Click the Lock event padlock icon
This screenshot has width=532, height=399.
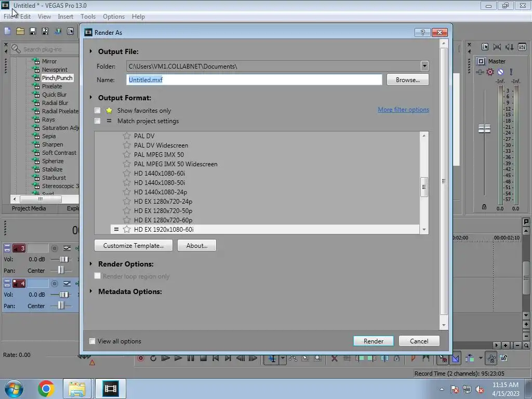(396, 358)
